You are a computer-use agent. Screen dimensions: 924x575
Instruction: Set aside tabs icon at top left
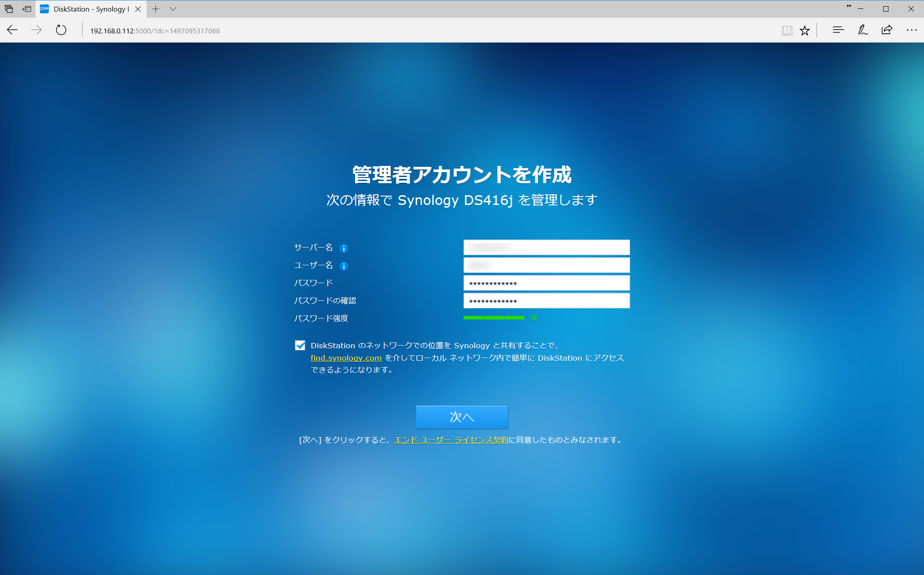(27, 9)
